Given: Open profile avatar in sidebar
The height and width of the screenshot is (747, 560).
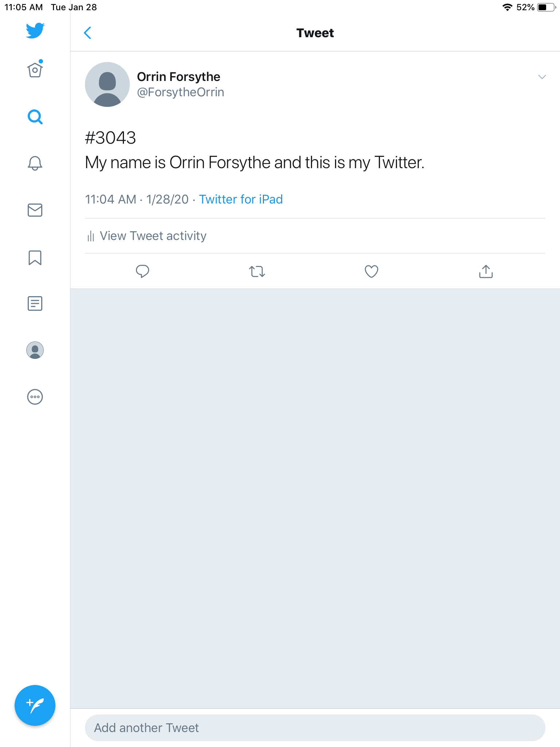Looking at the screenshot, I should 35,350.
